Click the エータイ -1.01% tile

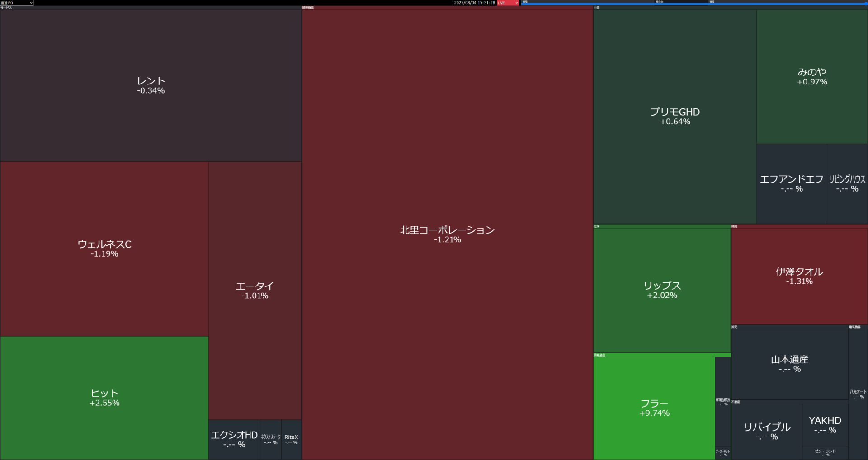point(255,291)
